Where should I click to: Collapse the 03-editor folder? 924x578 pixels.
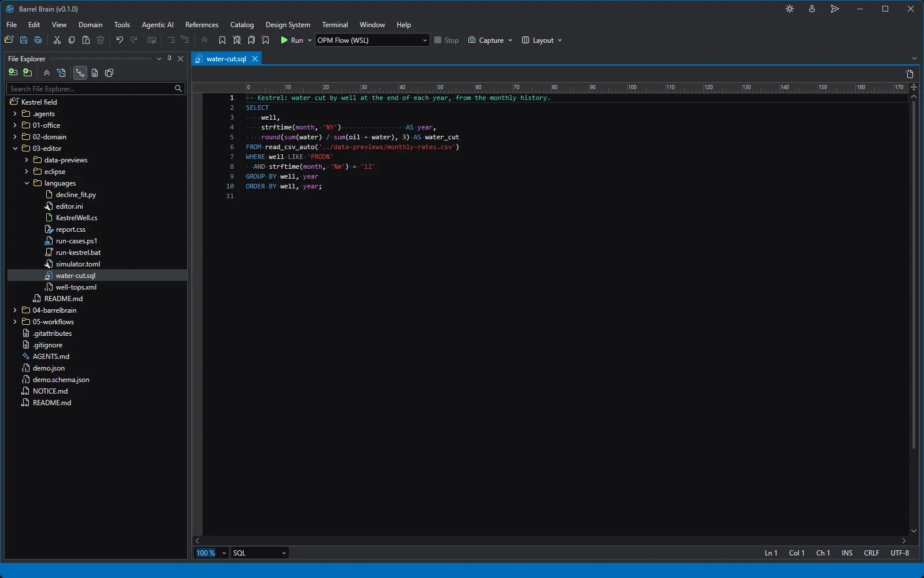click(15, 149)
